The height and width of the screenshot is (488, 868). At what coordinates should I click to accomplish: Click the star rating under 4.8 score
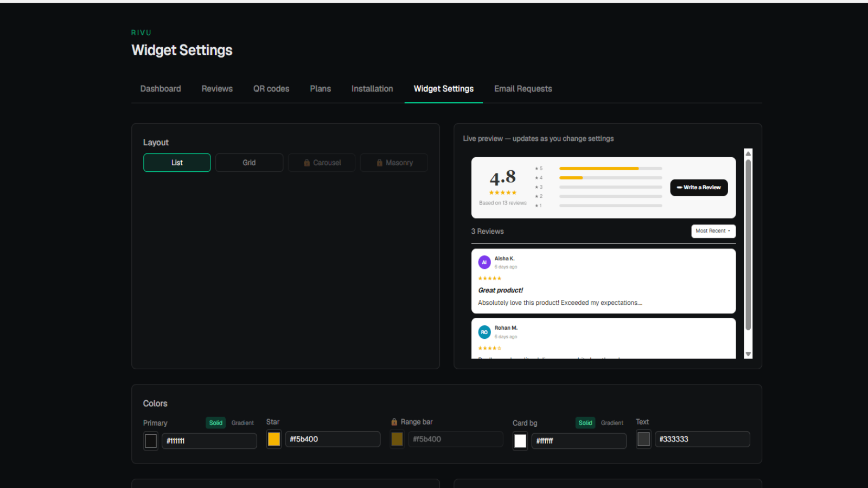pos(503,192)
